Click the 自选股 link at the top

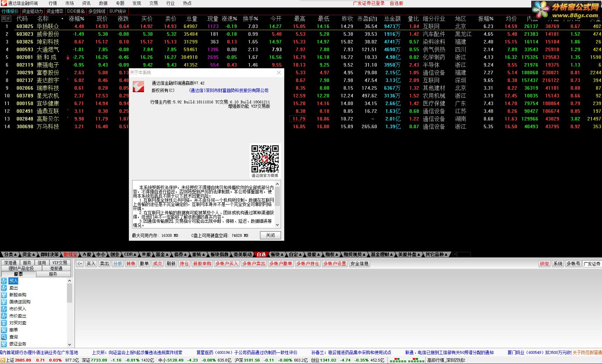click(x=396, y=3)
